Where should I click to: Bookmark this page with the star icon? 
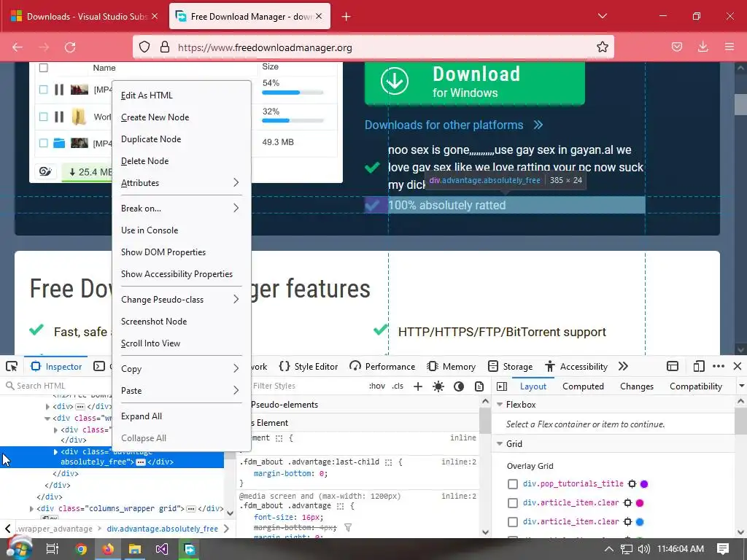[x=602, y=47]
